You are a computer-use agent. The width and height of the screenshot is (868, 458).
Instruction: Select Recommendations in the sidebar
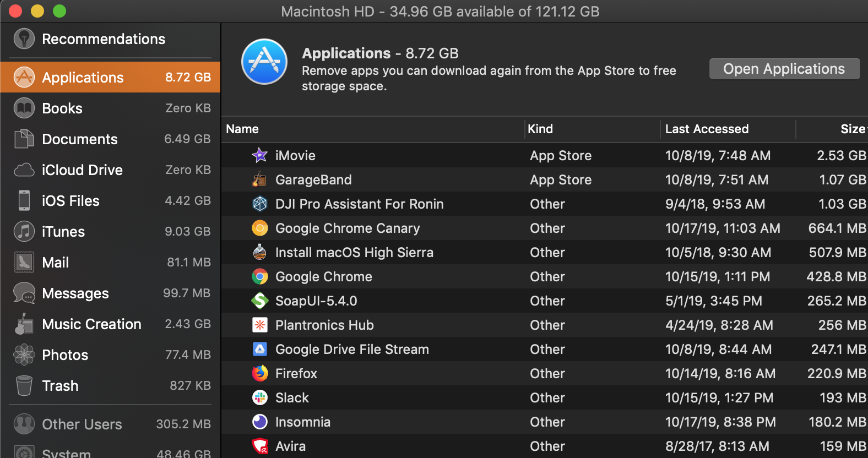[104, 39]
